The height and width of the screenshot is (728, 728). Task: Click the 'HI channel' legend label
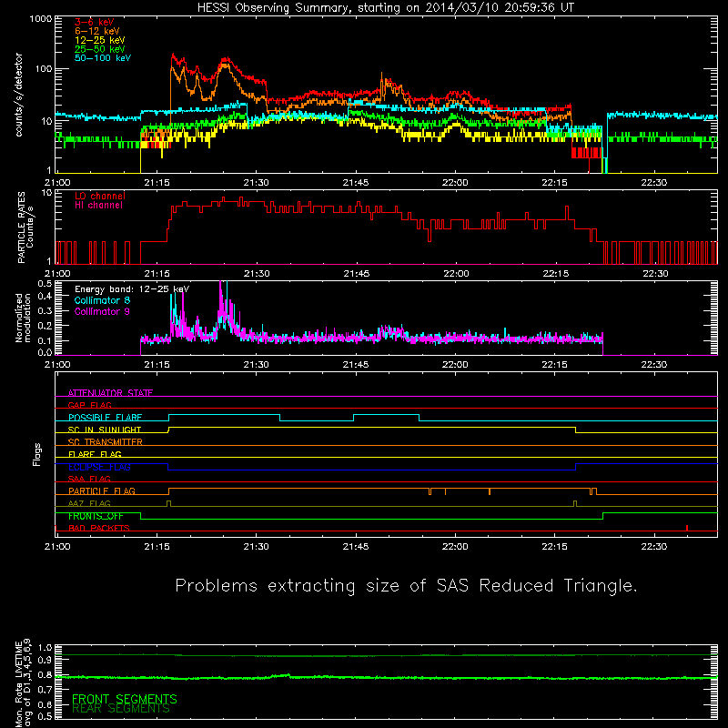pos(98,206)
